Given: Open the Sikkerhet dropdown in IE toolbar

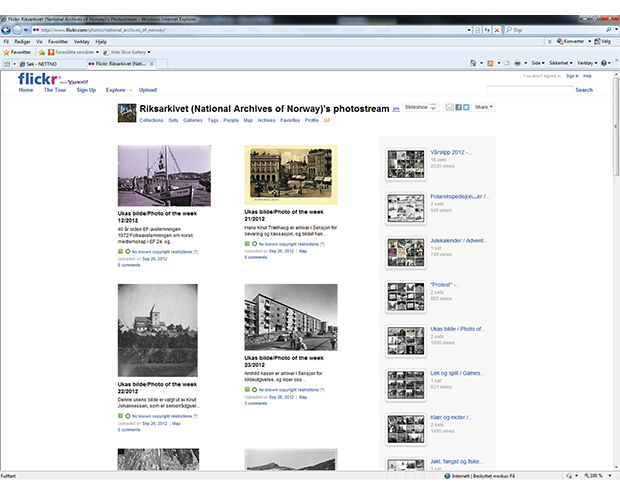Looking at the screenshot, I should tap(561, 62).
